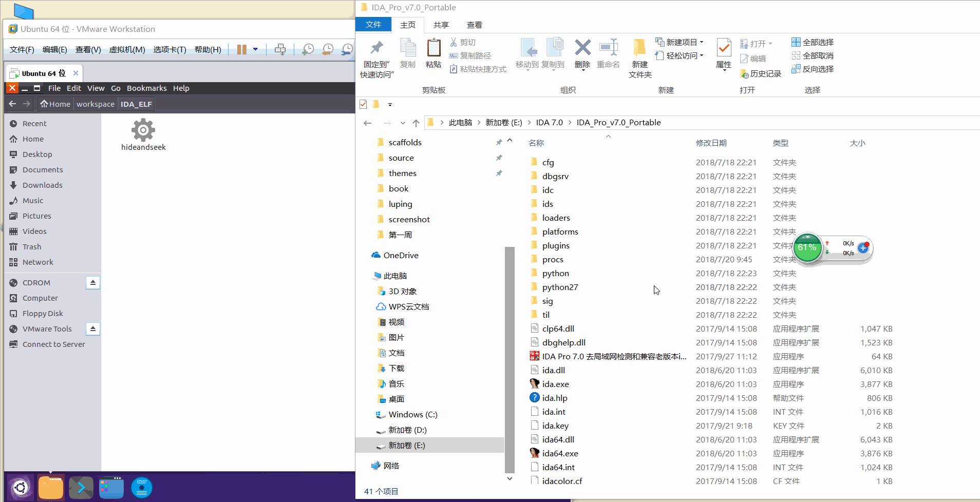Go up one folder in Explorer

pyautogui.click(x=416, y=123)
